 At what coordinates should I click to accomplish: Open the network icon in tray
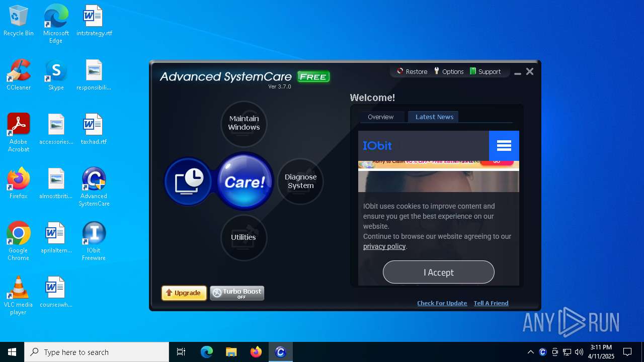567,352
